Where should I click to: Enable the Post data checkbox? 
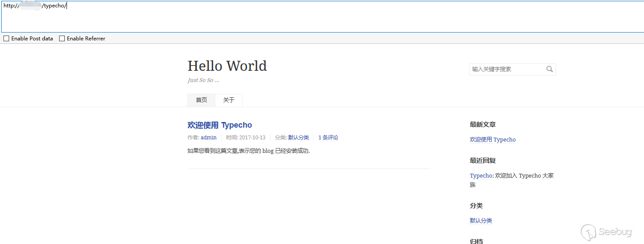[7, 39]
